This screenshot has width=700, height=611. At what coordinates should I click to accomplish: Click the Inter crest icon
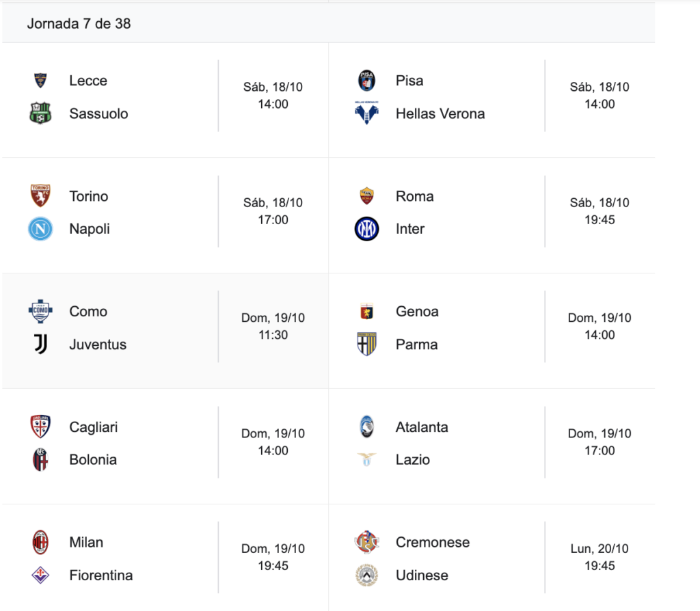coord(367,229)
